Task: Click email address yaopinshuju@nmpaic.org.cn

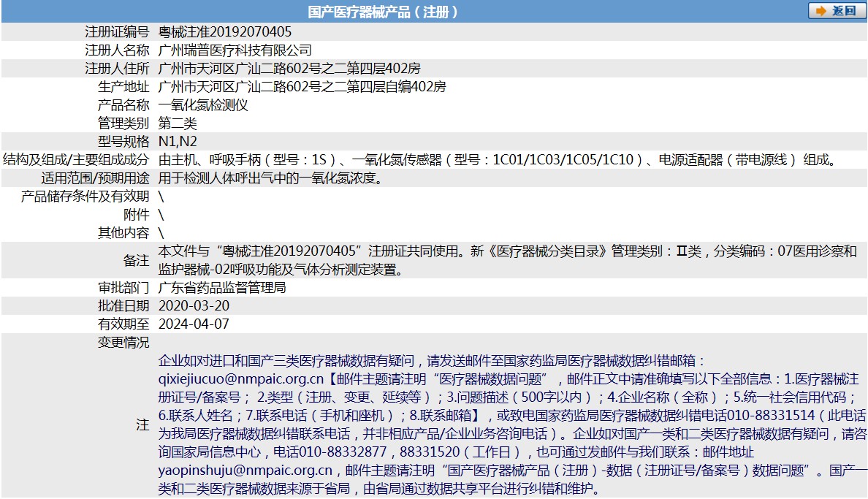Action: pyautogui.click(x=245, y=471)
